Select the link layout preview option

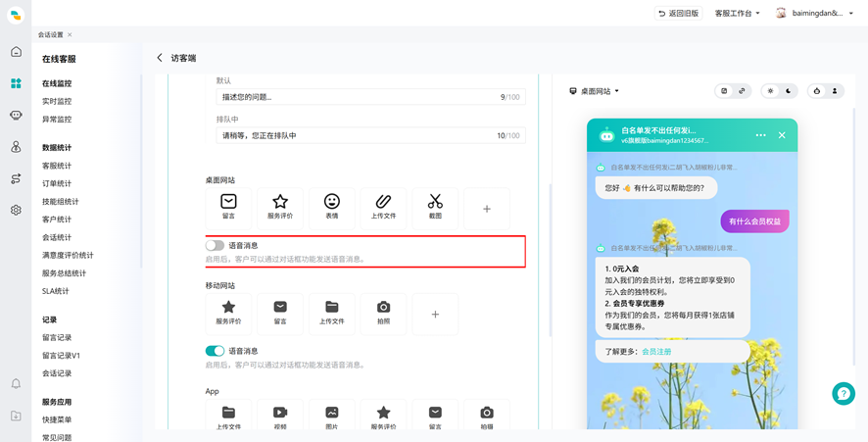tap(743, 91)
